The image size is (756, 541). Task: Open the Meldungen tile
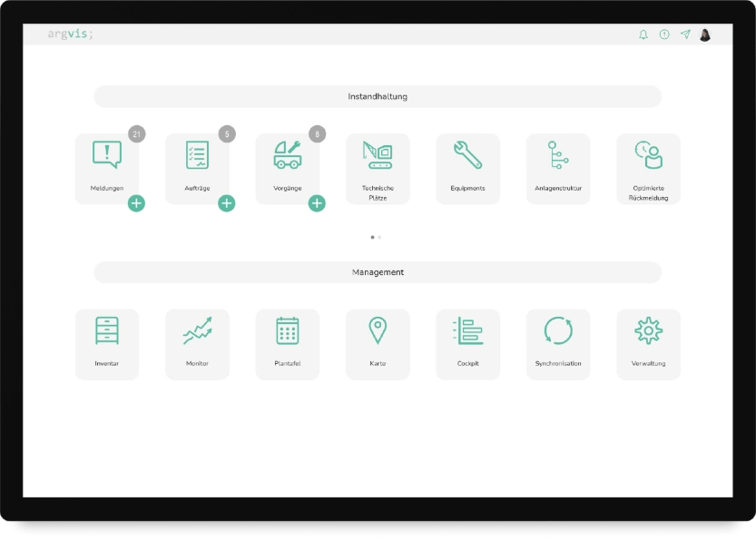pos(106,169)
